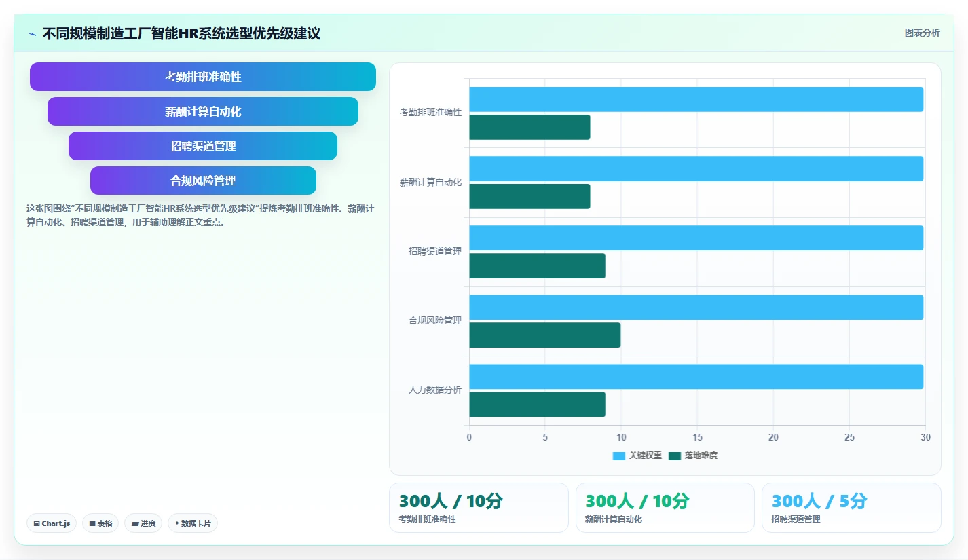This screenshot has width=968, height=560.
Task: Click the 合规风险管理 axis label in chart
Action: [435, 320]
